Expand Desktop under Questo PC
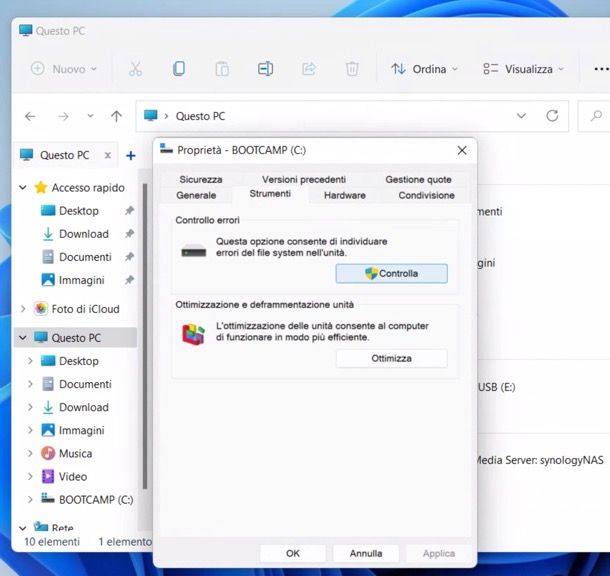This screenshot has height=576, width=610. click(30, 361)
